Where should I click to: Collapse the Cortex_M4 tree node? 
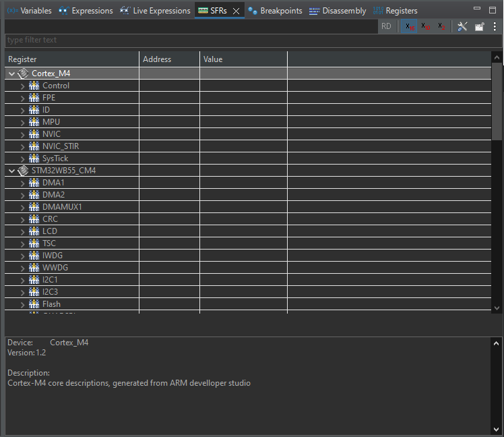12,74
